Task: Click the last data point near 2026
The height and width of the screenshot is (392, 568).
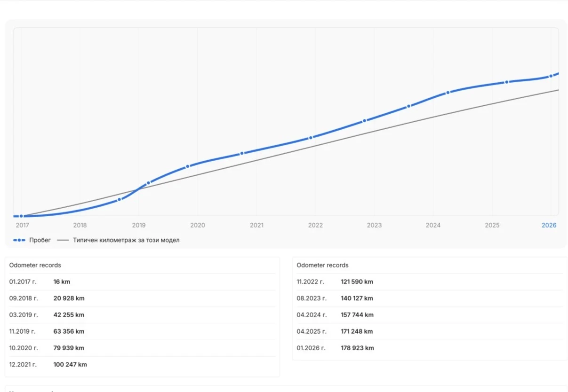Action: (x=551, y=76)
